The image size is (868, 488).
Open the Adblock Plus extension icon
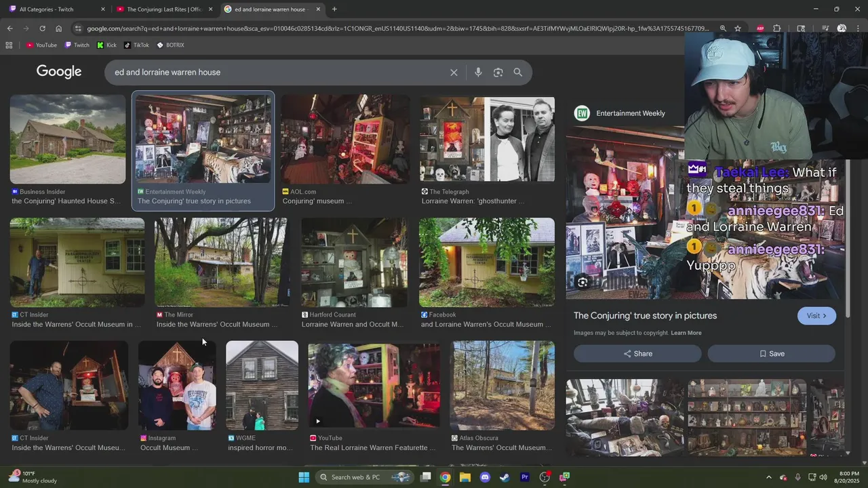pos(760,28)
